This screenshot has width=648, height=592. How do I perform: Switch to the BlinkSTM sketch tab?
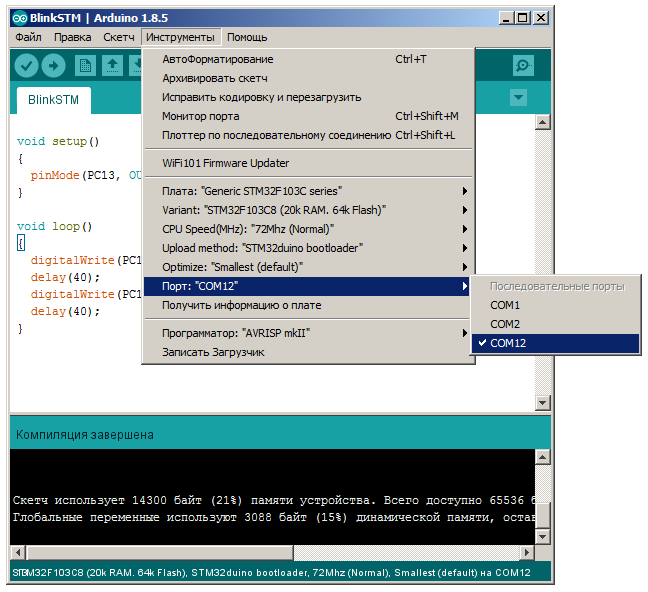pos(54,100)
